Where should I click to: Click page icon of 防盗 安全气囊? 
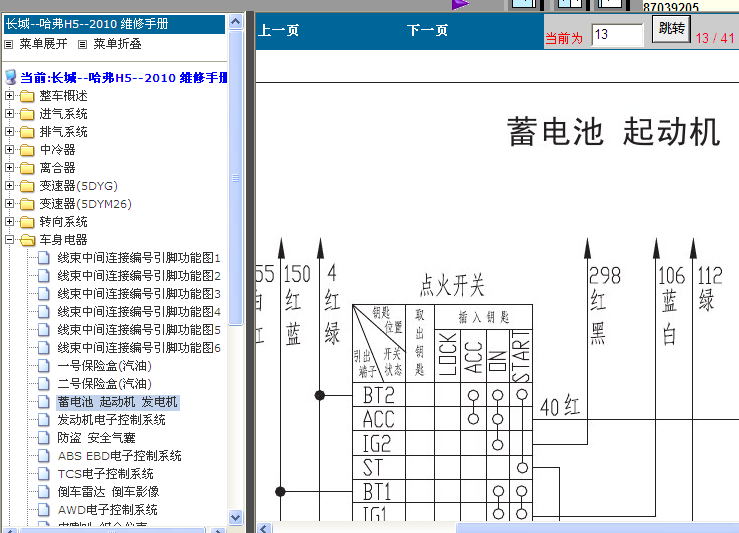pyautogui.click(x=44, y=438)
